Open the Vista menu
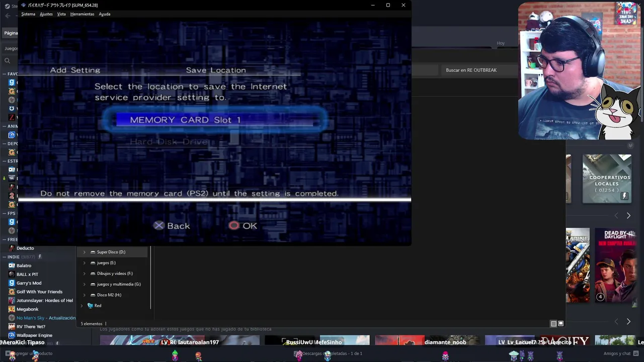The width and height of the screenshot is (644, 362). pyautogui.click(x=61, y=14)
